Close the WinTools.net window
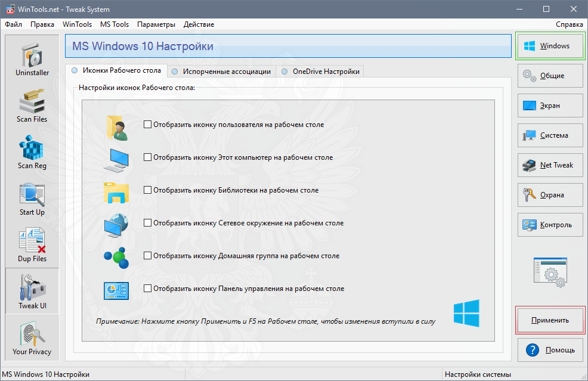588x381 pixels. pos(574,9)
